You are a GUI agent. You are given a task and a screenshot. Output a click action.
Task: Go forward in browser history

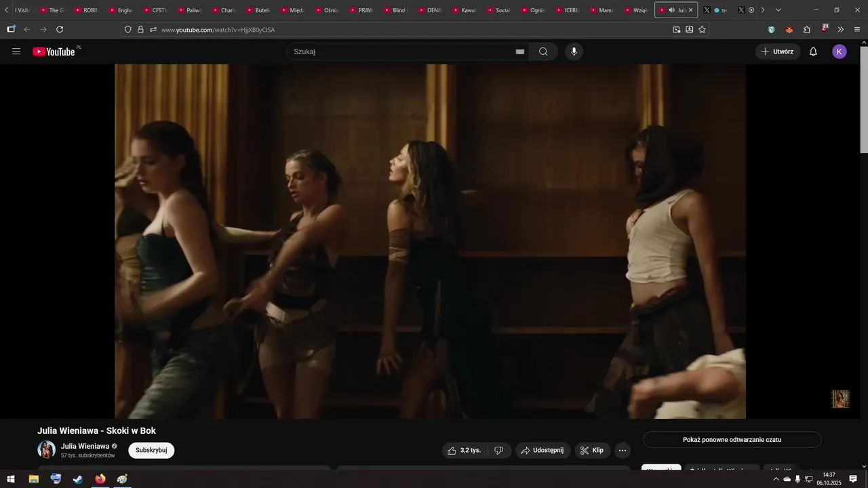pyautogui.click(x=43, y=29)
